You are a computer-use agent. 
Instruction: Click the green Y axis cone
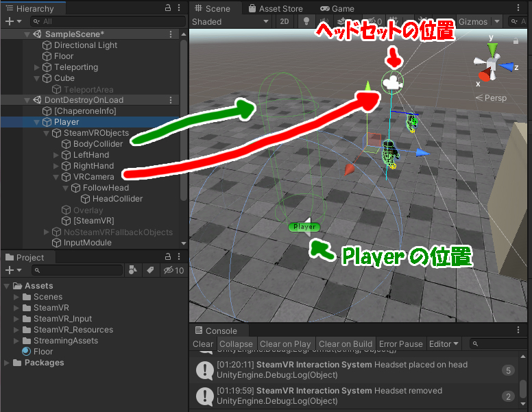(492, 49)
